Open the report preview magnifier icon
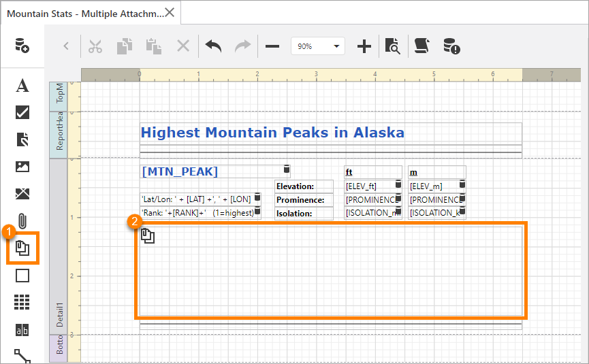 point(392,46)
